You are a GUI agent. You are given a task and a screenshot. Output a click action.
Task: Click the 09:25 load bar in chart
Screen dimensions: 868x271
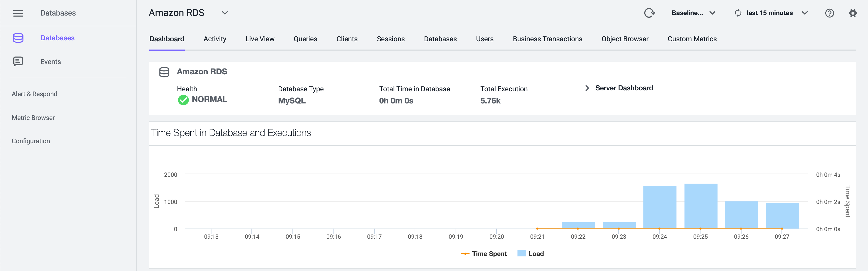point(701,206)
